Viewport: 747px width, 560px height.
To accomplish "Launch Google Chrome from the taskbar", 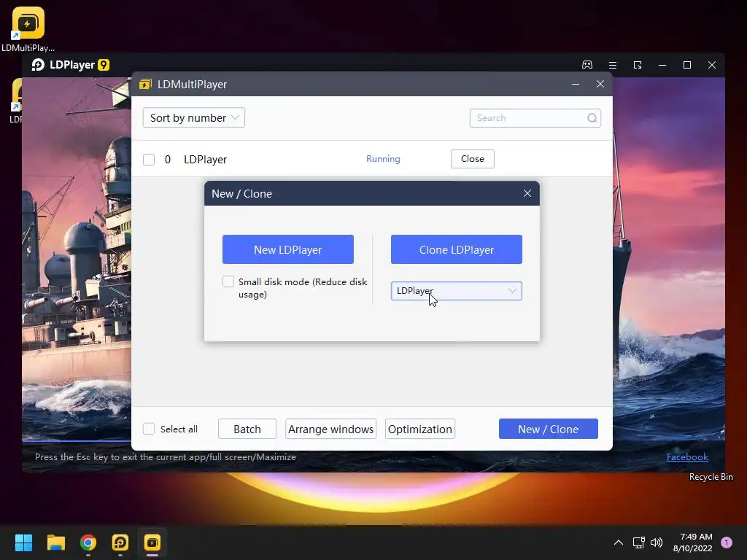I will tap(88, 542).
